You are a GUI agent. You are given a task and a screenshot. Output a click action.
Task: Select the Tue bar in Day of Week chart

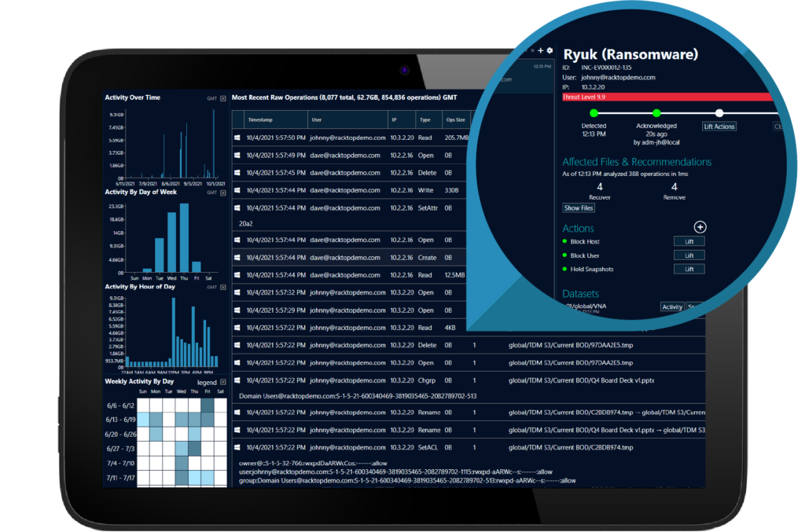click(x=160, y=255)
